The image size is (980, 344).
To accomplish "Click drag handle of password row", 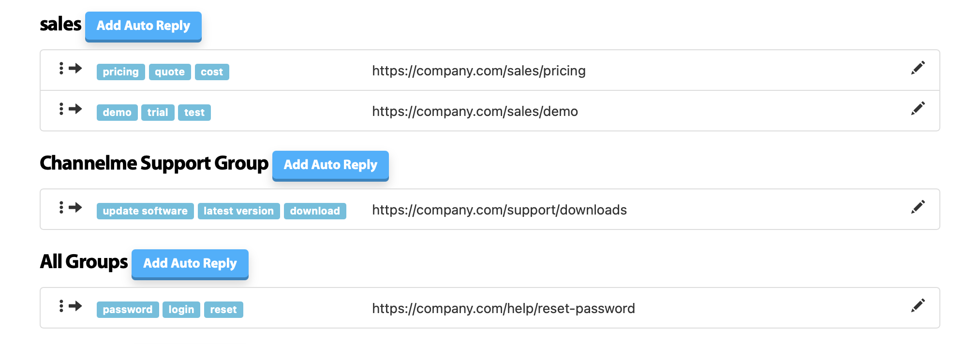I will pyautogui.click(x=61, y=306).
